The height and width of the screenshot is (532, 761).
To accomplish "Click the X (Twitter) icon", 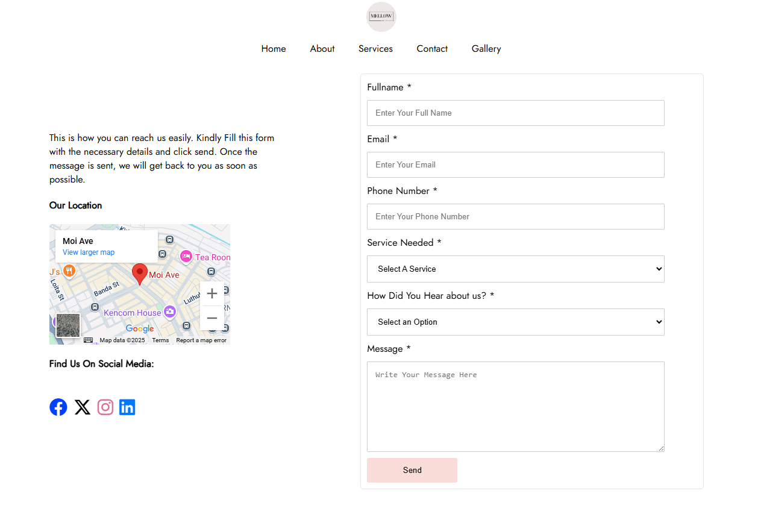I will click(x=82, y=407).
